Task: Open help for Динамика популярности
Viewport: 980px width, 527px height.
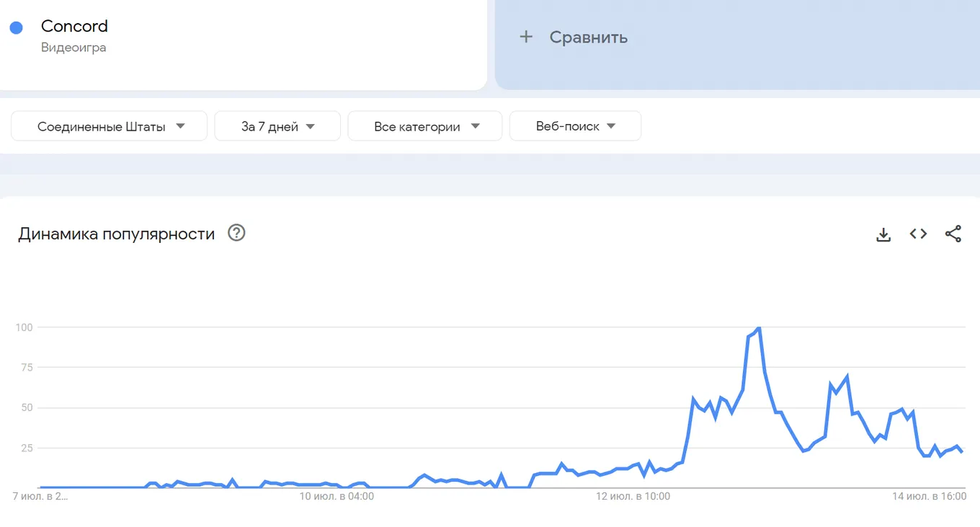Action: 236,233
